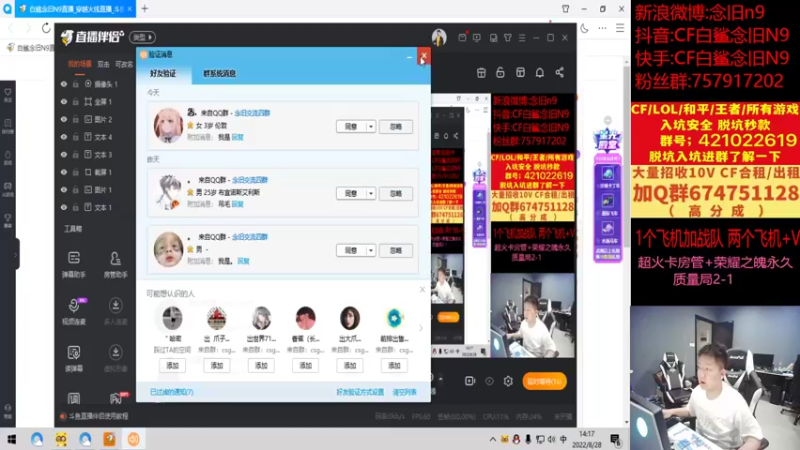Accept the third friend request with 同意
This screenshot has height=450, width=800.
tap(351, 251)
